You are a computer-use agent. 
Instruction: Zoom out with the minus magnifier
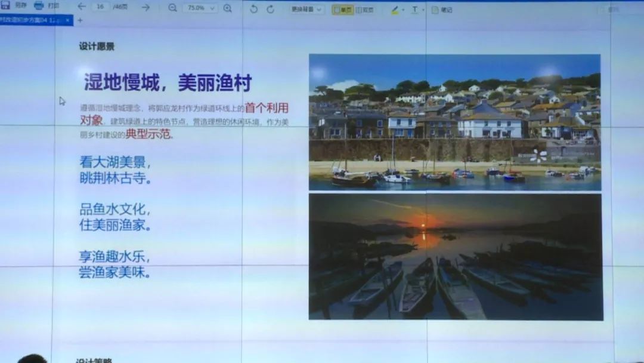click(172, 8)
